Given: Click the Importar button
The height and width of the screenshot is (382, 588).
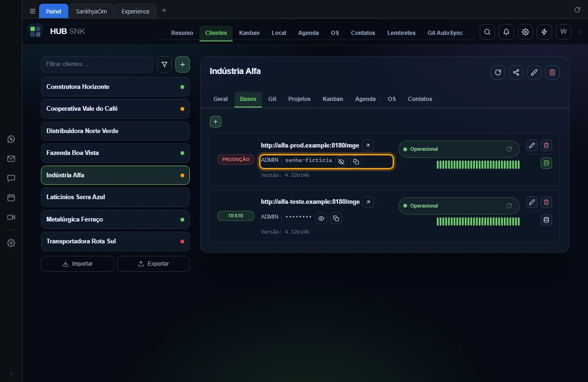Looking at the screenshot, I should pyautogui.click(x=77, y=264).
